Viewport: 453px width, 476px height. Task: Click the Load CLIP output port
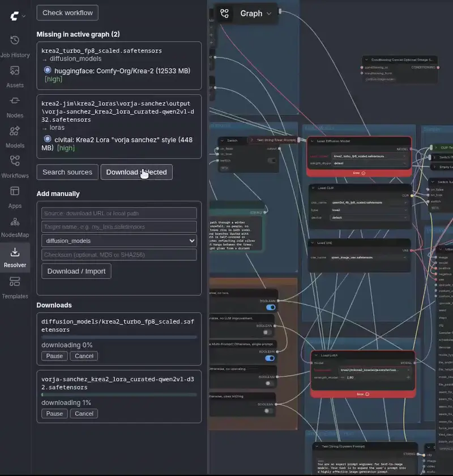(412, 196)
